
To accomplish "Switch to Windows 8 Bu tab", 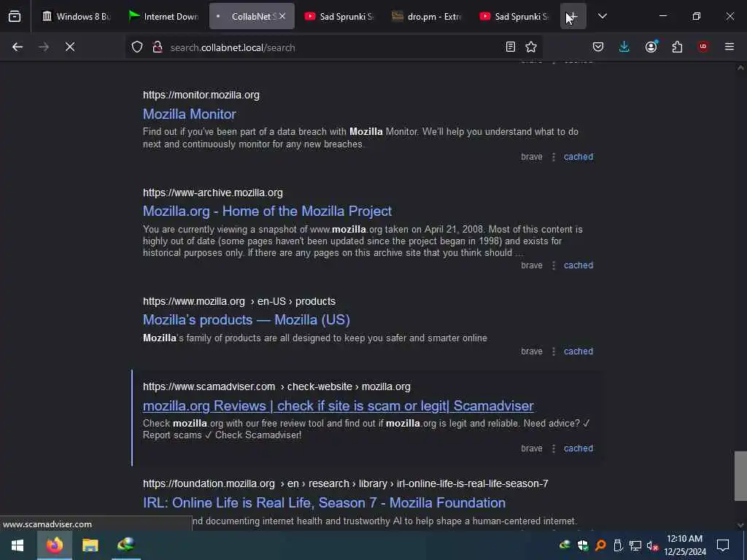I will [x=76, y=17].
